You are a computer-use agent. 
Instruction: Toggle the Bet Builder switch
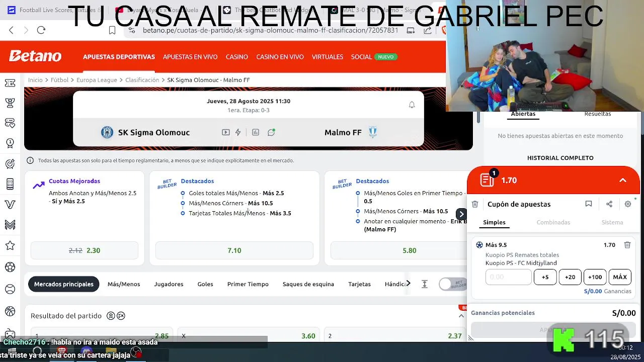(x=453, y=284)
